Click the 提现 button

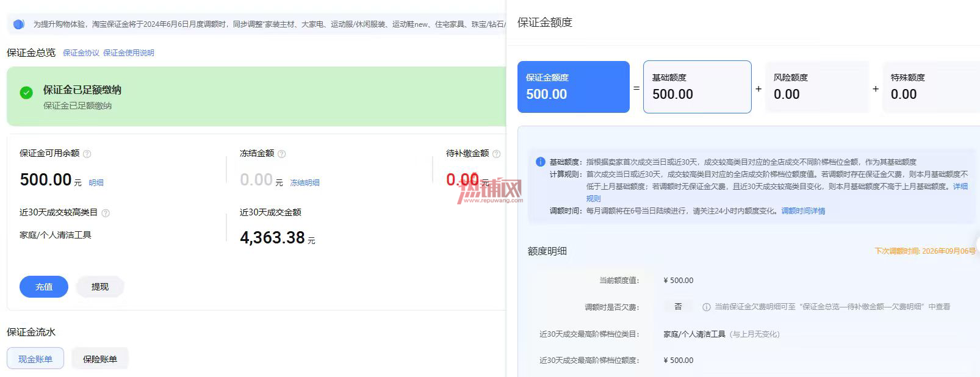[x=100, y=287]
